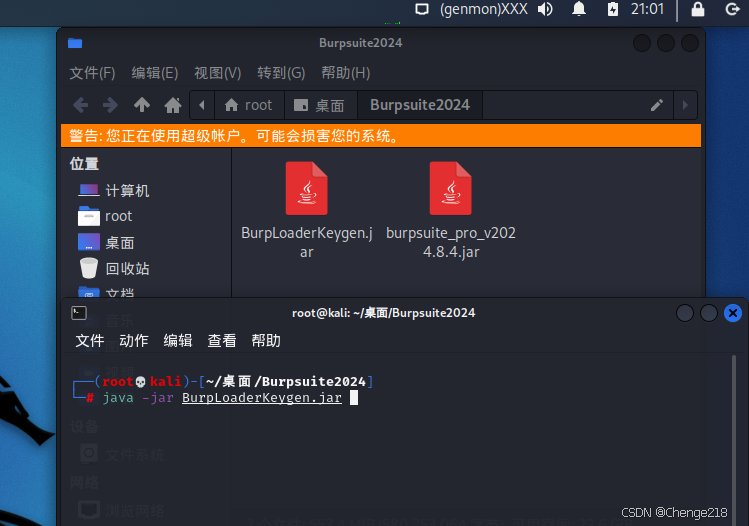Viewport: 749px width, 526px height.
Task: Click the logout icon in the panel
Action: pyautogui.click(x=732, y=9)
